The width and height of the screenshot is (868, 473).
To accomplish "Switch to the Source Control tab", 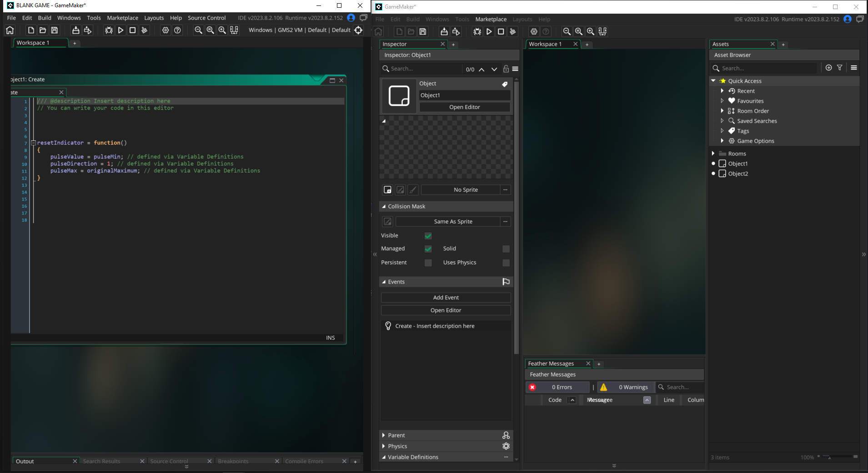I will (169, 461).
